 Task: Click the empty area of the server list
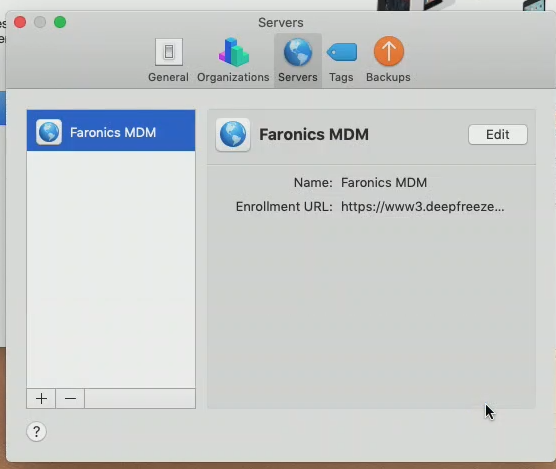click(111, 269)
